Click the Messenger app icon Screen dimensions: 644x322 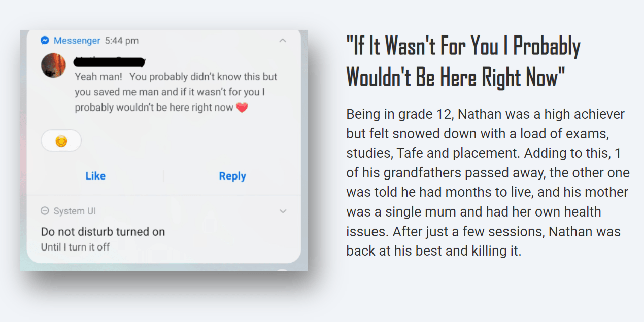[x=45, y=41]
